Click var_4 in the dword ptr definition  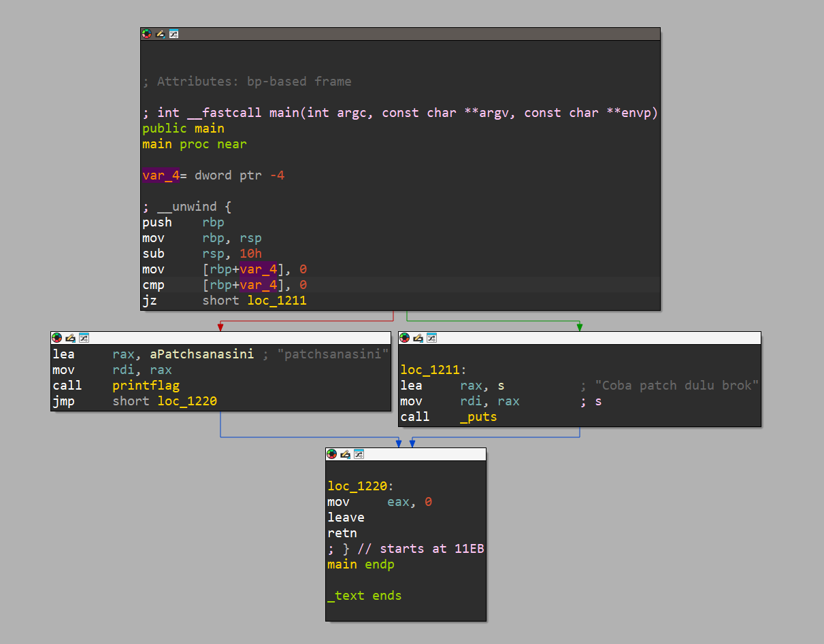point(161,175)
